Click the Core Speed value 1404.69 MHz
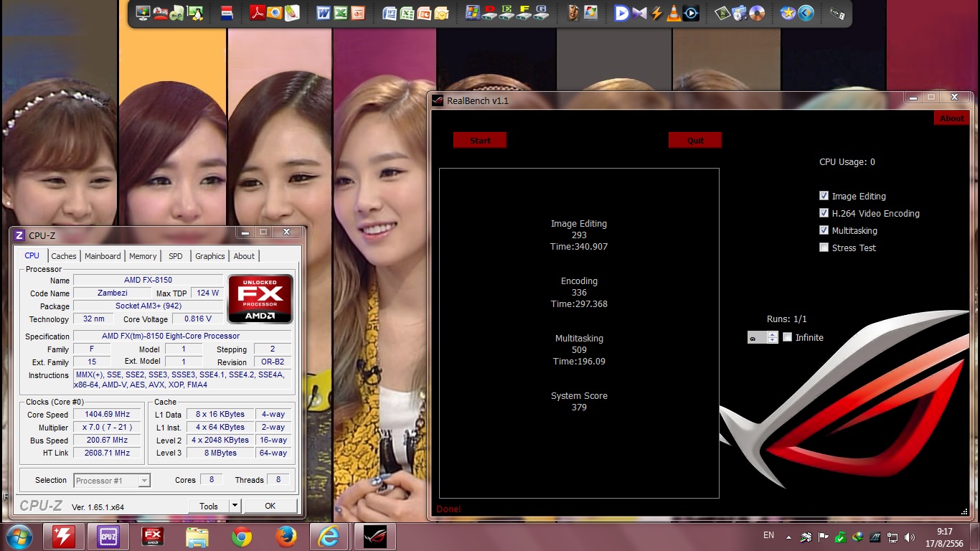Image resolution: width=980 pixels, height=551 pixels. [x=108, y=414]
